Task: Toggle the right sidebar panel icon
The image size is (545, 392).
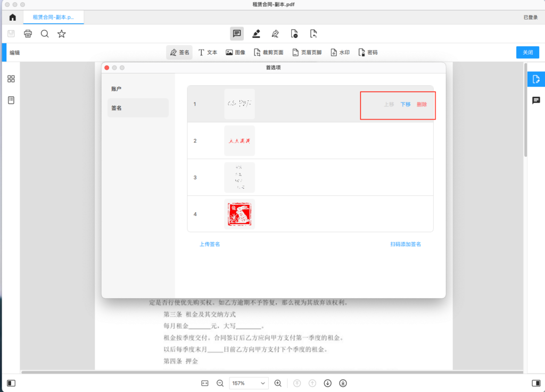Action: [x=535, y=383]
